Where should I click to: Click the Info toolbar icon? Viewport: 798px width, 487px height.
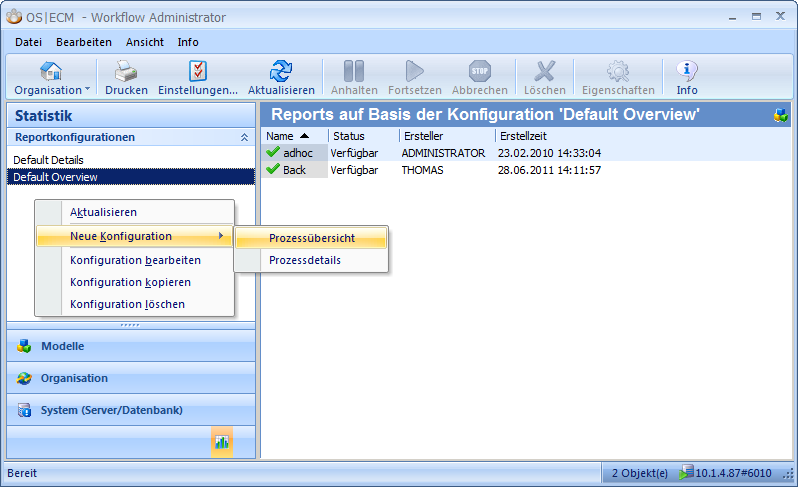tap(687, 72)
